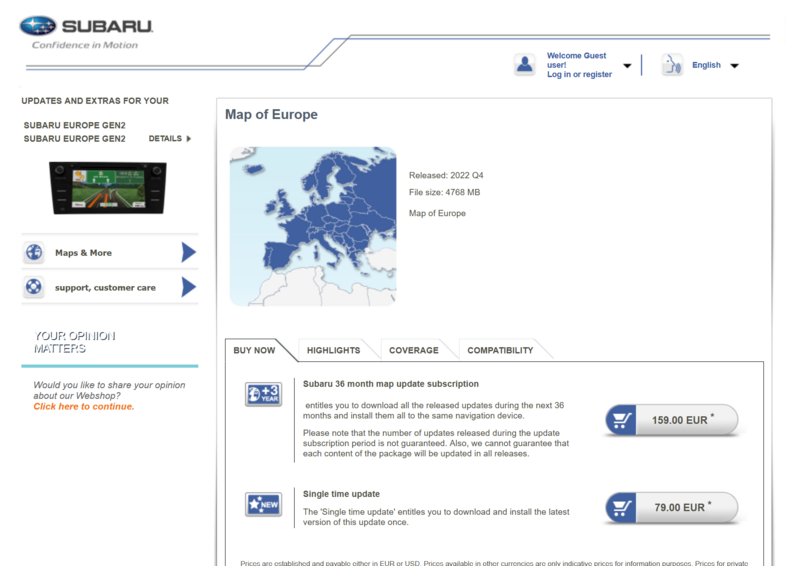Screen dimensions: 800x566
Task: Open support, customer care menu item
Action: tap(110, 287)
